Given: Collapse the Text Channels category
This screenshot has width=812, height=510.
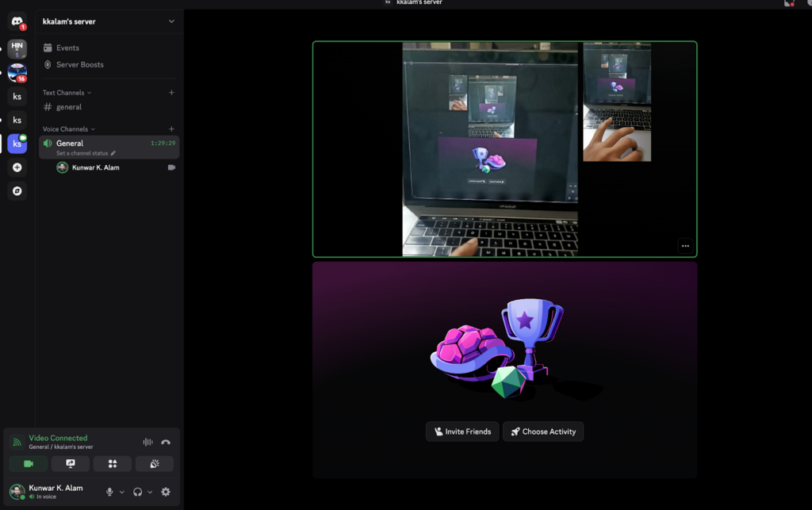Looking at the screenshot, I should (67, 93).
